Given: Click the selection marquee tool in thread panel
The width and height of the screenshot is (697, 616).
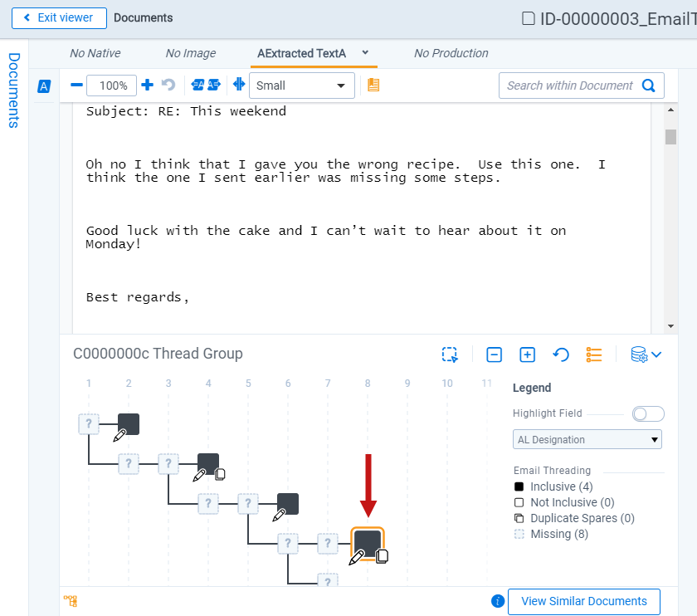Looking at the screenshot, I should pos(450,354).
